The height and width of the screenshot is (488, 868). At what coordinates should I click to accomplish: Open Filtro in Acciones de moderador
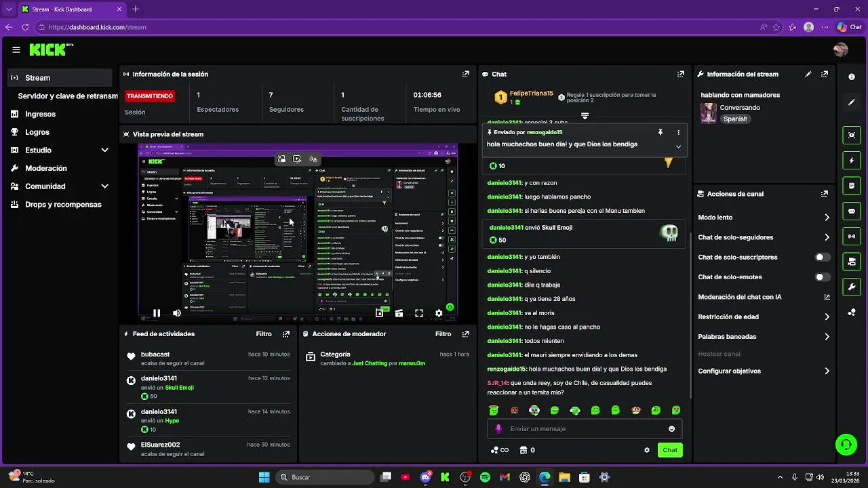click(443, 334)
